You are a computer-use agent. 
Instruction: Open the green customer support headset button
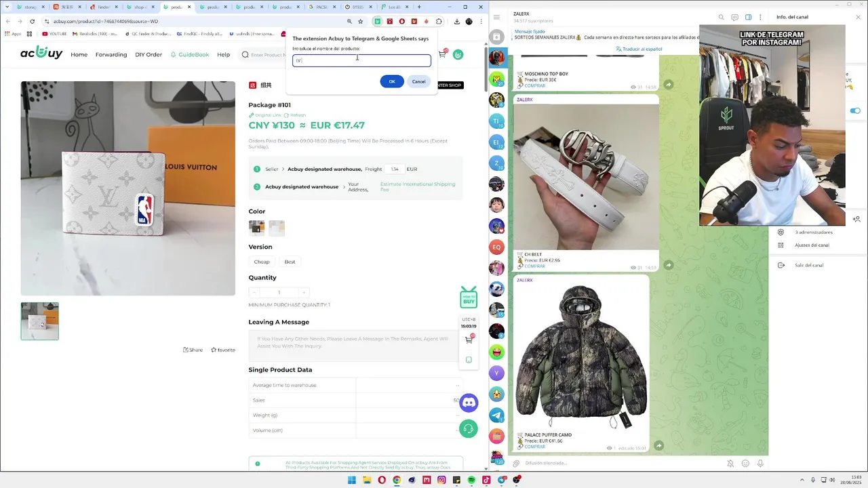[469, 428]
